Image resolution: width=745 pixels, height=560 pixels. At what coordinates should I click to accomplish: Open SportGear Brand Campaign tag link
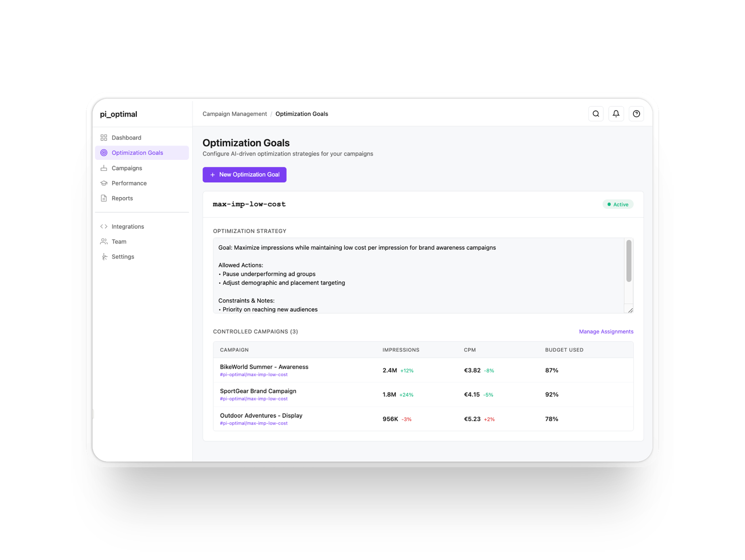point(254,399)
